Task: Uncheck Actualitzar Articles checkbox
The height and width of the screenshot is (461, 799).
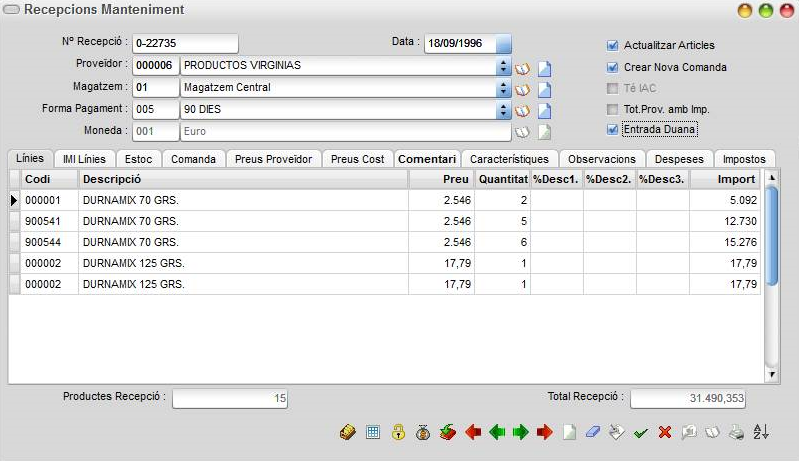Action: 612,45
